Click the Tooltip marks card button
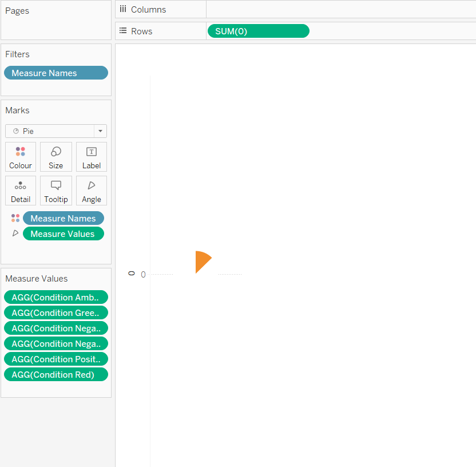The image size is (476, 467). pos(56,191)
